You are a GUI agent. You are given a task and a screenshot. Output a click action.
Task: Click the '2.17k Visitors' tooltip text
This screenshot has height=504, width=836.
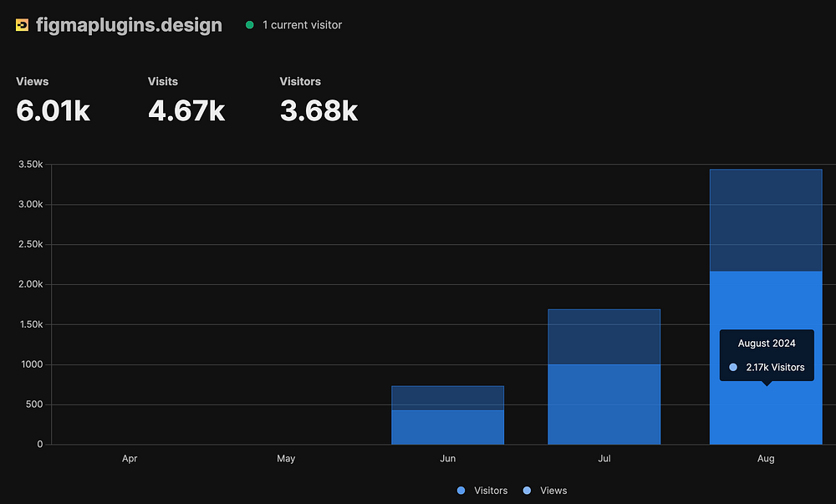coord(775,367)
